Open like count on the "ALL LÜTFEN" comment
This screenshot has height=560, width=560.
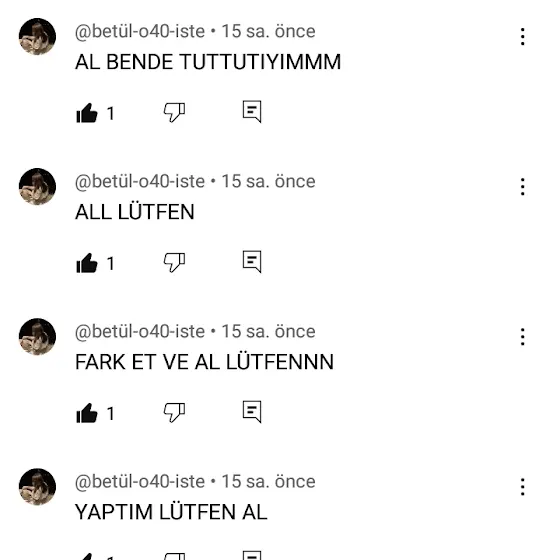[111, 264]
